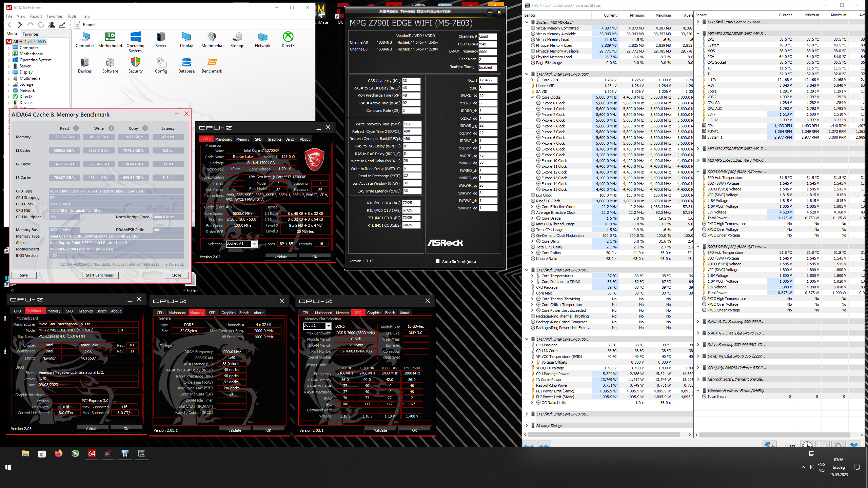This screenshot has height=488, width=868.
Task: Switch to the Favorites tab in AIDA64
Action: click(x=31, y=34)
